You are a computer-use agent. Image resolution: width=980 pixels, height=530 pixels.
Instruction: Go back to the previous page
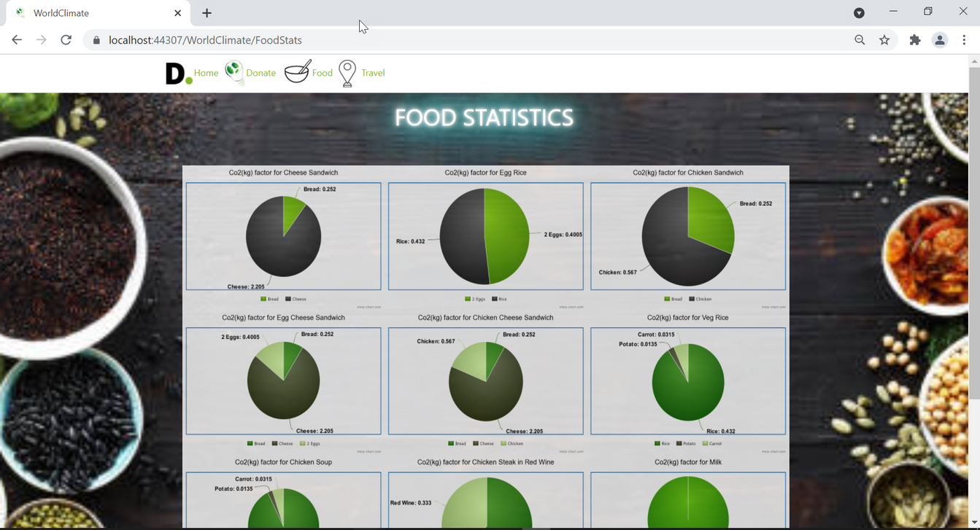17,40
